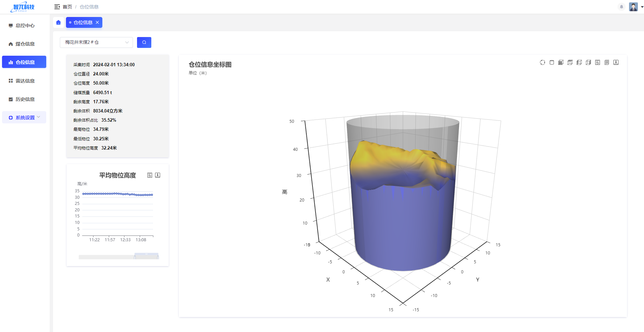Restore the 平均物位高度 chart

[150, 175]
